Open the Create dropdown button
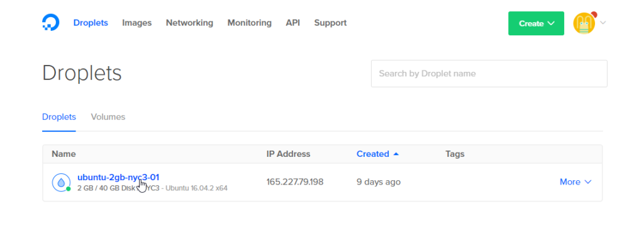644x235 pixels. tap(536, 23)
